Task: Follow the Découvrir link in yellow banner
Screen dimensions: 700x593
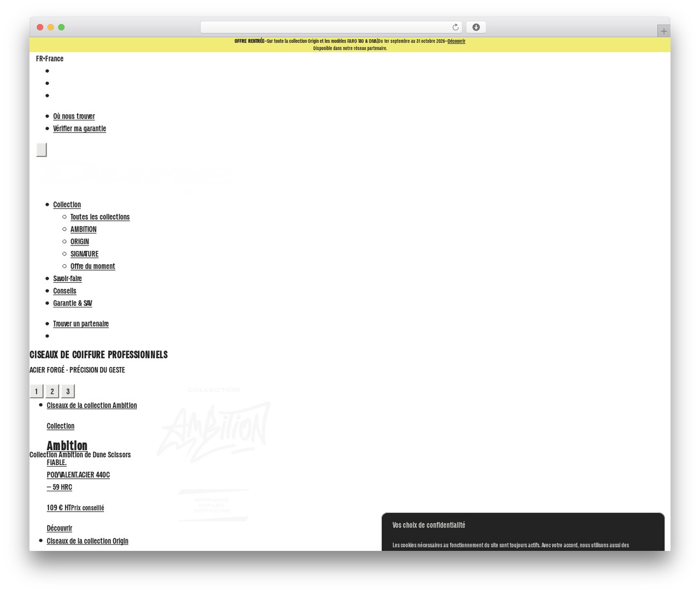Action: (x=456, y=41)
